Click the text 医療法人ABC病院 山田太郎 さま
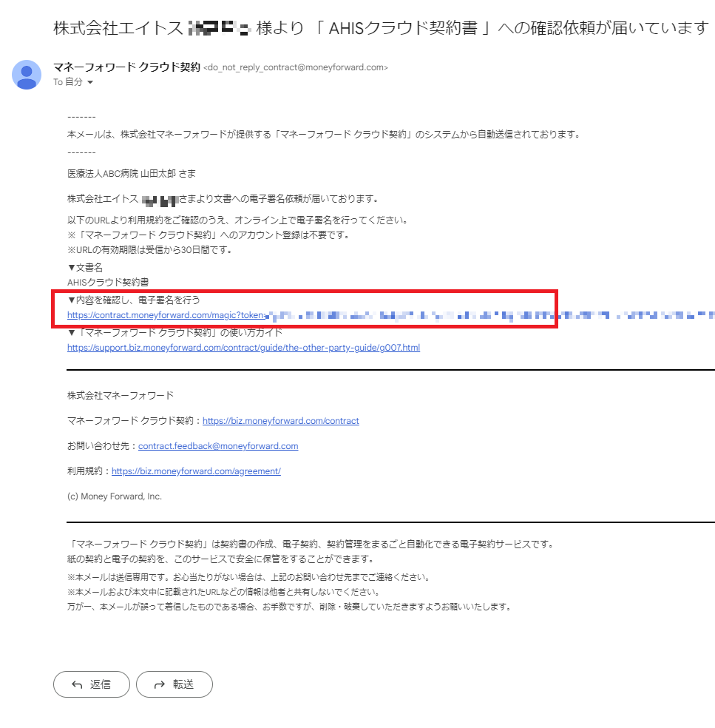The image size is (715, 728). [132, 174]
